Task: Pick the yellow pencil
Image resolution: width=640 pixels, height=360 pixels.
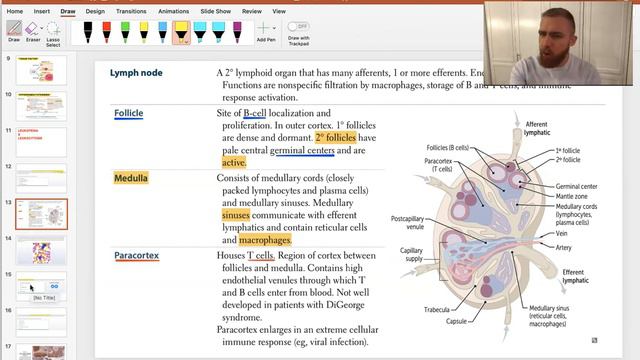Action: tap(144, 32)
